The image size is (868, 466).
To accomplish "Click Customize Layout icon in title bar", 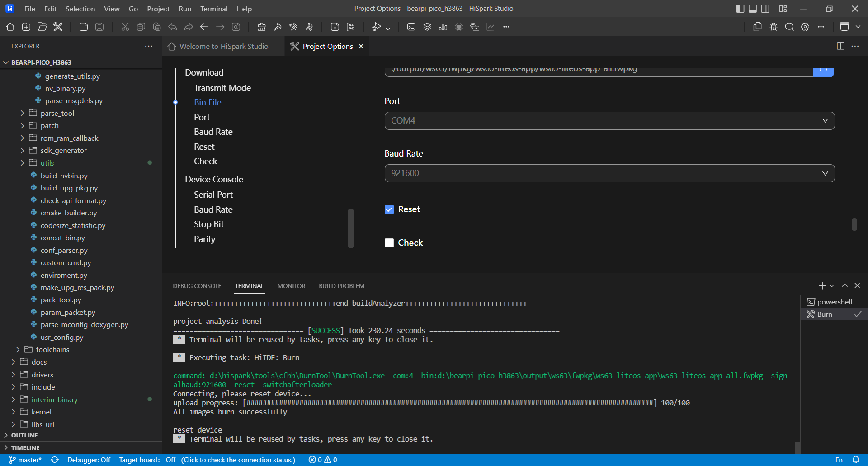I will (x=783, y=9).
